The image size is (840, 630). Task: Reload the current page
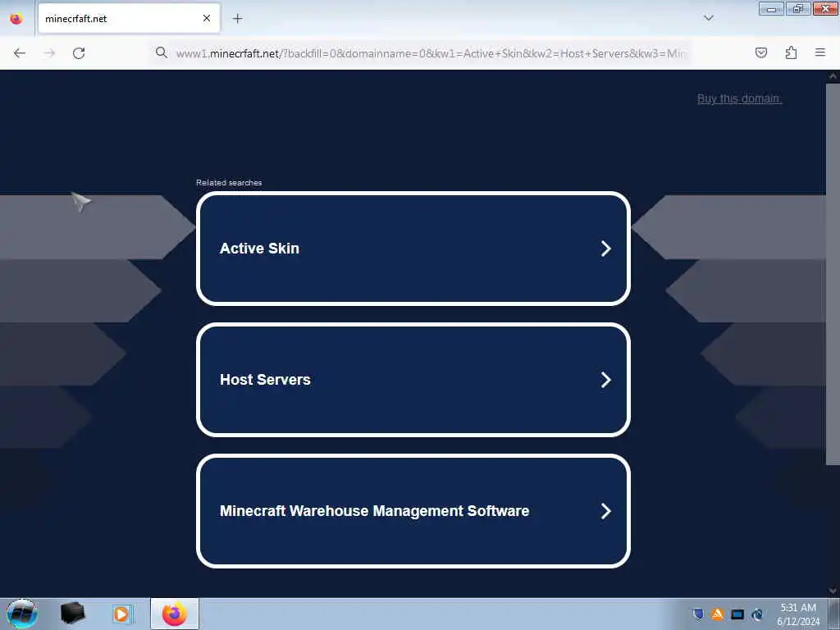pos(79,53)
